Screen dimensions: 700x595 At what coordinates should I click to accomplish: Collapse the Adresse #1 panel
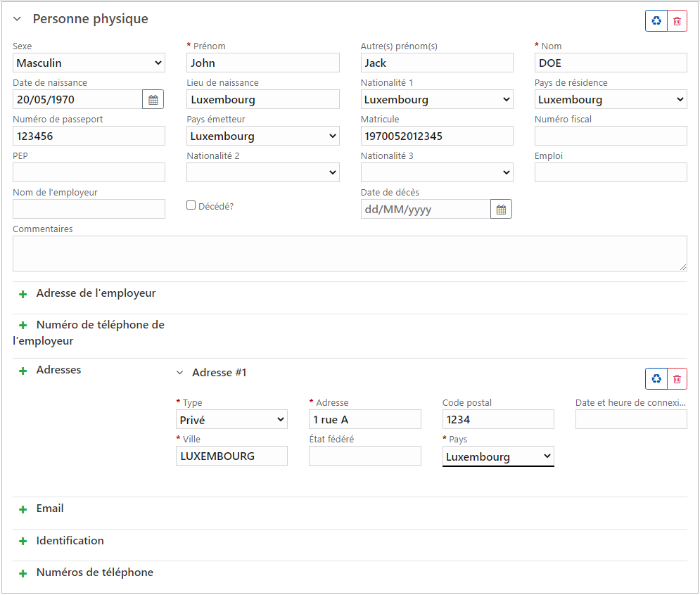tap(179, 373)
